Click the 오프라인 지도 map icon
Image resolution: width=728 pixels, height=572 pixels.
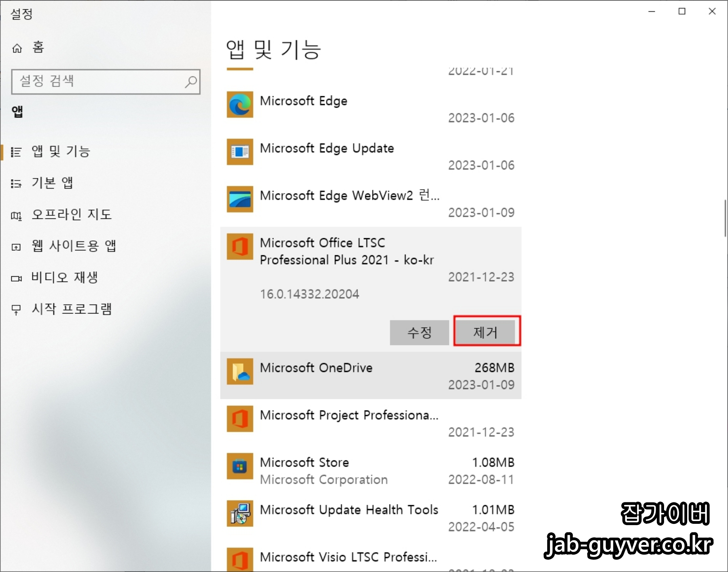click(x=16, y=216)
